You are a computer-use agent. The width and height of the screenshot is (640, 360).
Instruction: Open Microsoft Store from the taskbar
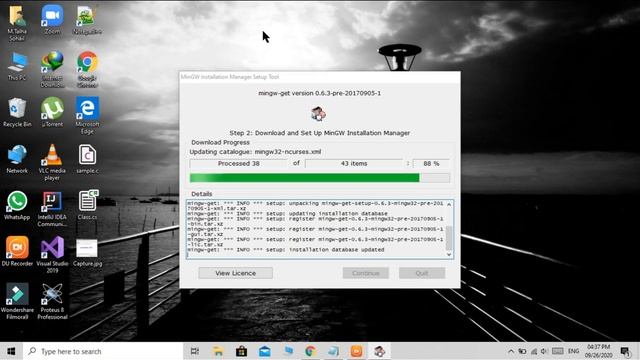point(241,351)
